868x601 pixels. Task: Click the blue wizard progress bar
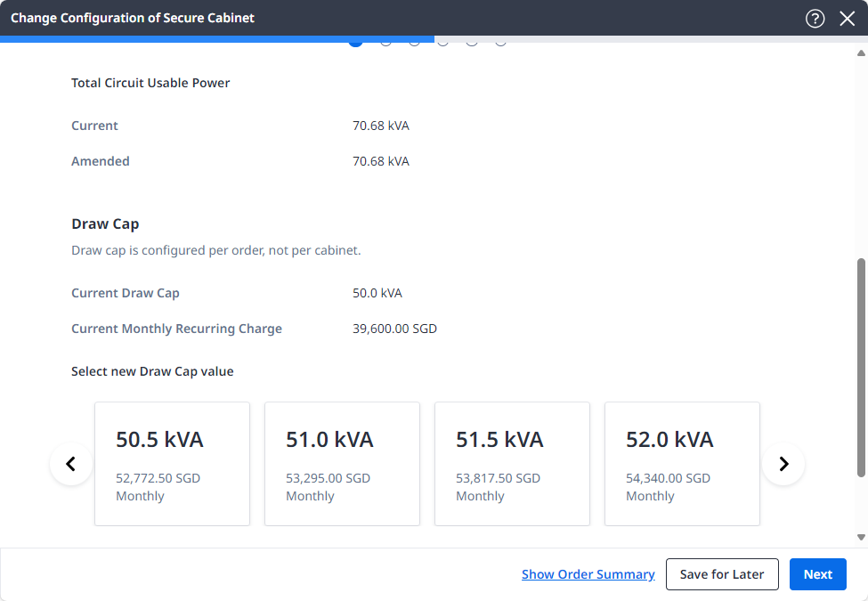(217, 39)
